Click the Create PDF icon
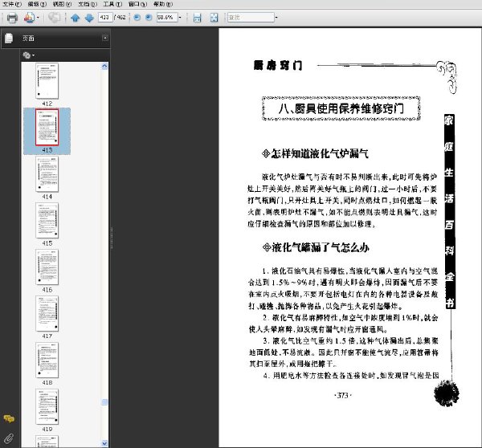 [x=29, y=18]
